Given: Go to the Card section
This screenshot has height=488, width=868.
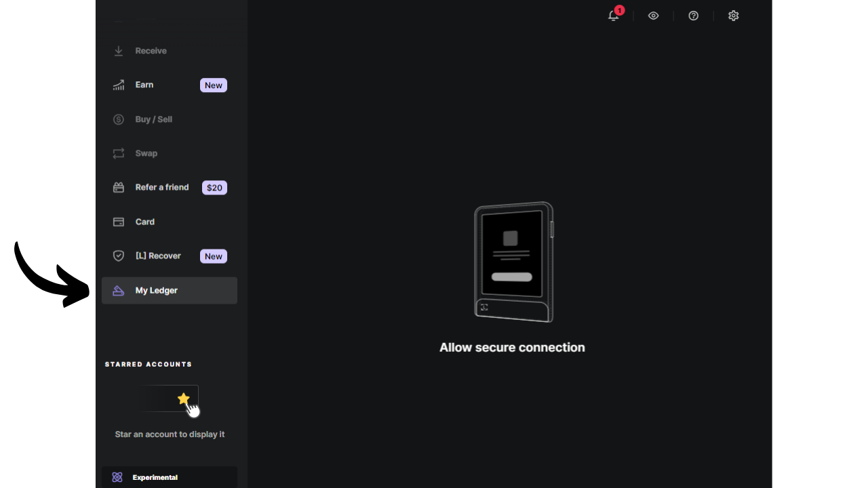Looking at the screenshot, I should pos(144,222).
